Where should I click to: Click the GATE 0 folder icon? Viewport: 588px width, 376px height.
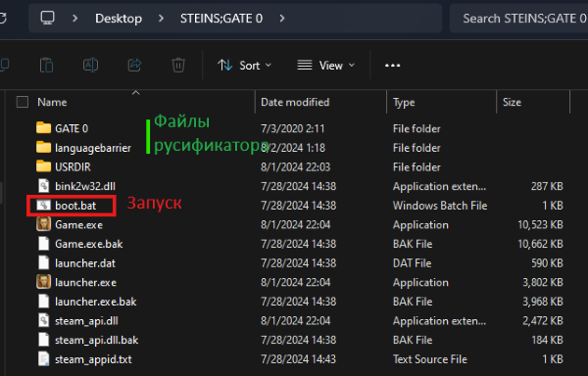click(43, 128)
